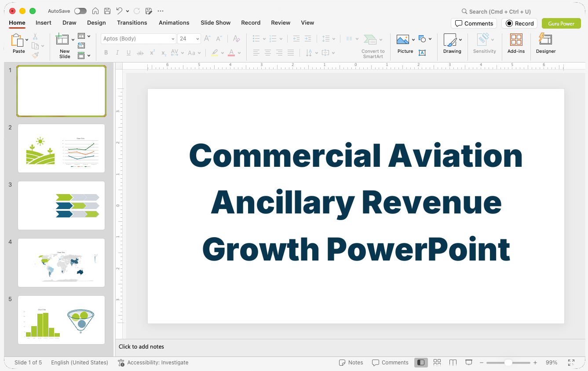Toggle Strikethrough formatting
588x371 pixels.
140,53
